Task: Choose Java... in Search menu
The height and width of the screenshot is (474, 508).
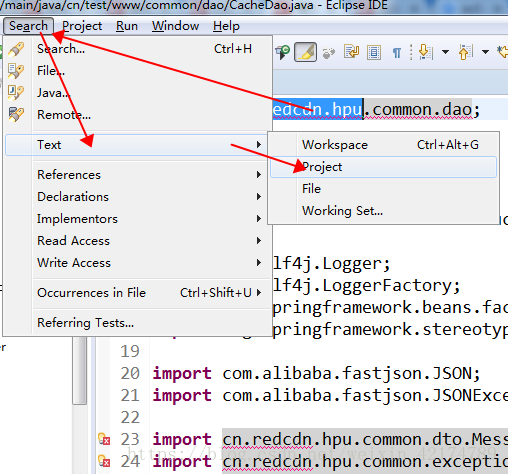Action: 137,93
